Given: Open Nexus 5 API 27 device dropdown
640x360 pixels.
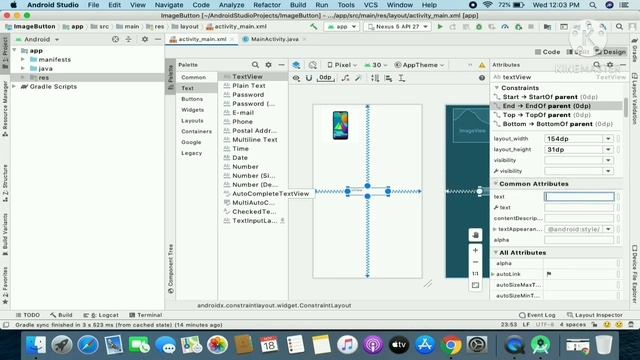Looking at the screenshot, I should pos(398,27).
